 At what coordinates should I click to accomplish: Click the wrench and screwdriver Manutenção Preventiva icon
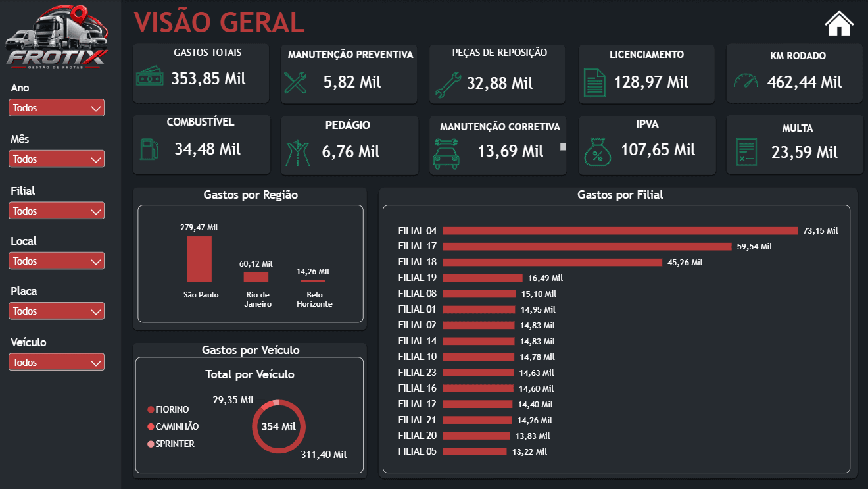coord(295,82)
